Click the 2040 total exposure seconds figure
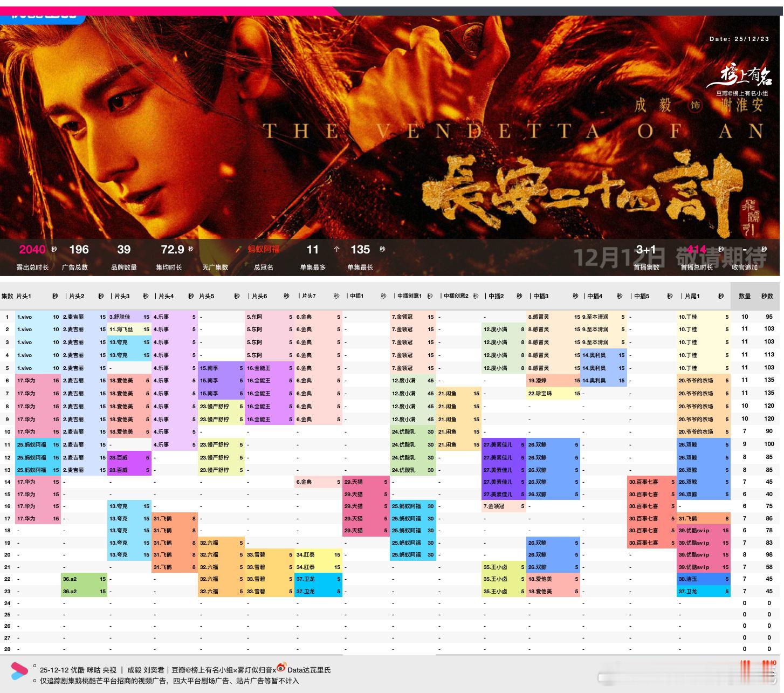The width and height of the screenshot is (784, 693). [32, 249]
